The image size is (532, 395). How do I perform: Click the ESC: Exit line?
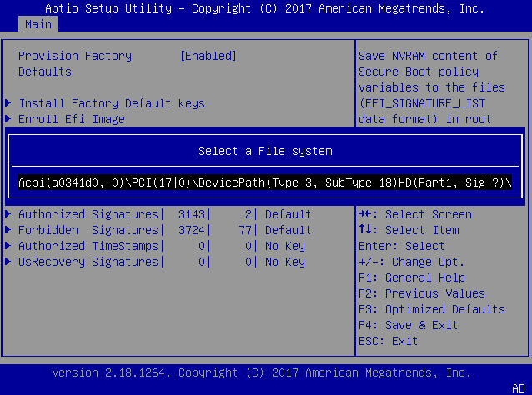388,341
